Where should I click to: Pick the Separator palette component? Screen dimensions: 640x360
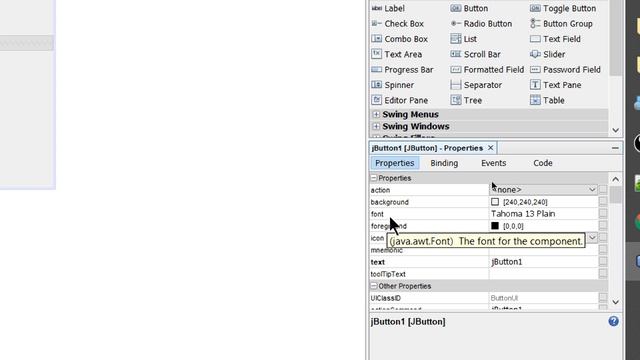click(x=476, y=85)
